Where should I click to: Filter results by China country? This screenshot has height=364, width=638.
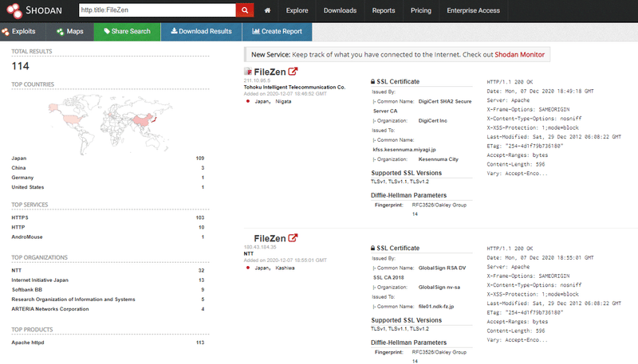[x=18, y=168]
